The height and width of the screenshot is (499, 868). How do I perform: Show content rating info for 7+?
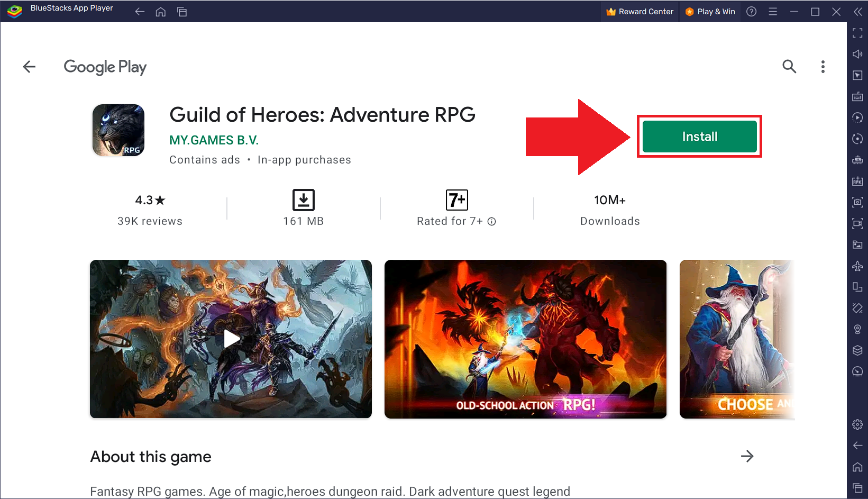[x=491, y=222]
